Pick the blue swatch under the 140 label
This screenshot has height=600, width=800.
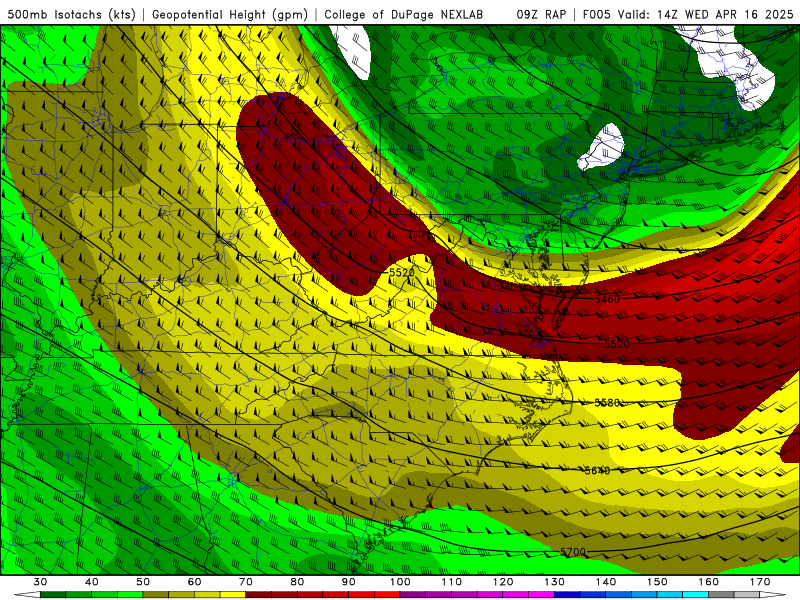[619, 595]
